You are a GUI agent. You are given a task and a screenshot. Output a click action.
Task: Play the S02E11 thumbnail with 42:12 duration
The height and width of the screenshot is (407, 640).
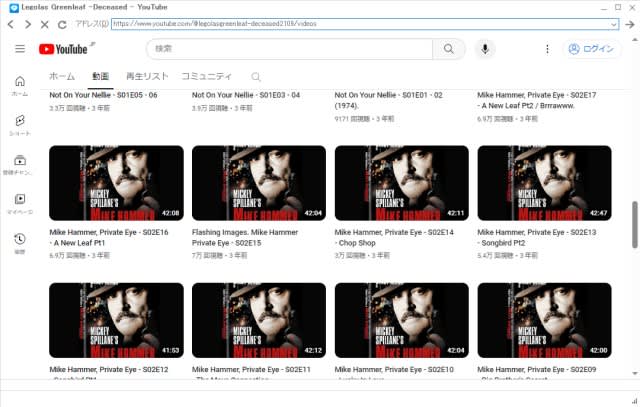click(259, 320)
